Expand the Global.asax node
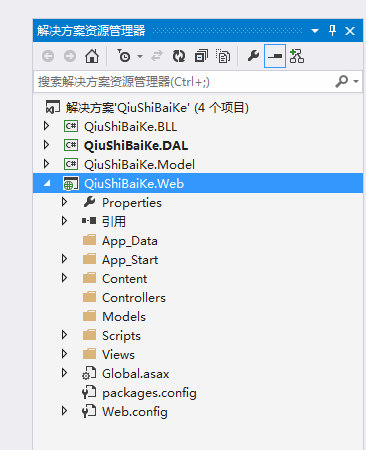366x450 pixels. [x=64, y=373]
